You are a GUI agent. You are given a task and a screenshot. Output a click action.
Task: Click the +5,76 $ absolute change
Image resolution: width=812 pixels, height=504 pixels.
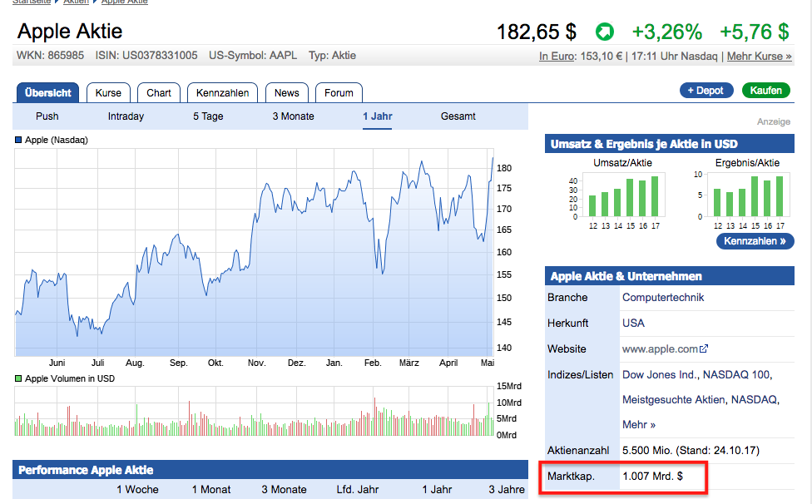pos(755,32)
